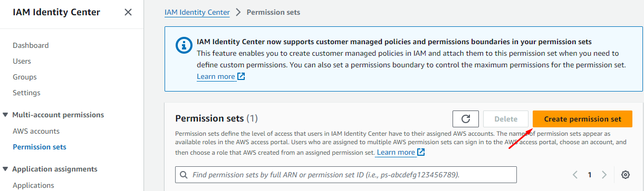Click the IAM Identity Center breadcrumb link

click(197, 12)
